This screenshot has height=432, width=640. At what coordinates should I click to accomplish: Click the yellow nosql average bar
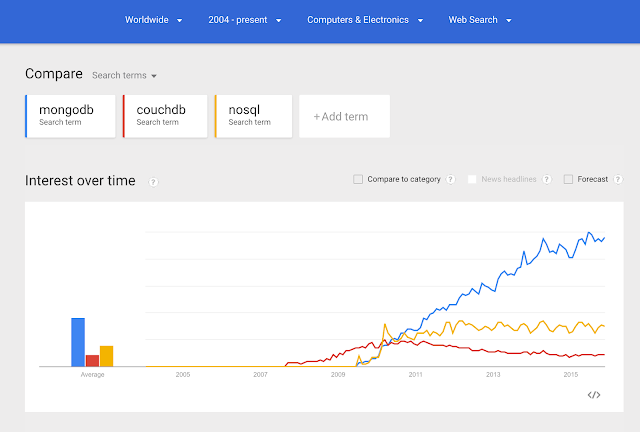click(106, 356)
